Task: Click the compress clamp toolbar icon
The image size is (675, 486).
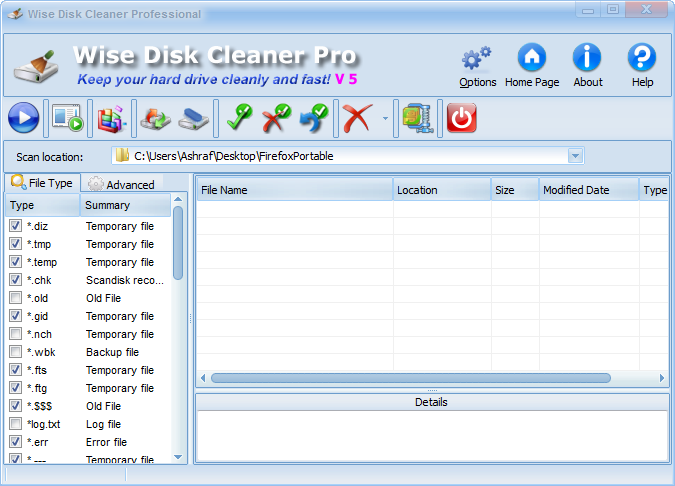Action: click(418, 118)
